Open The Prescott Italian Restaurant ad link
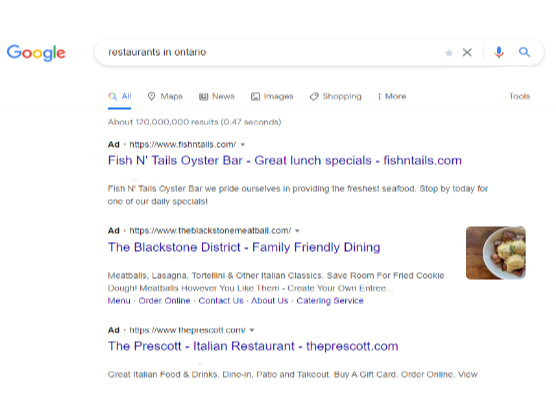 [253, 346]
